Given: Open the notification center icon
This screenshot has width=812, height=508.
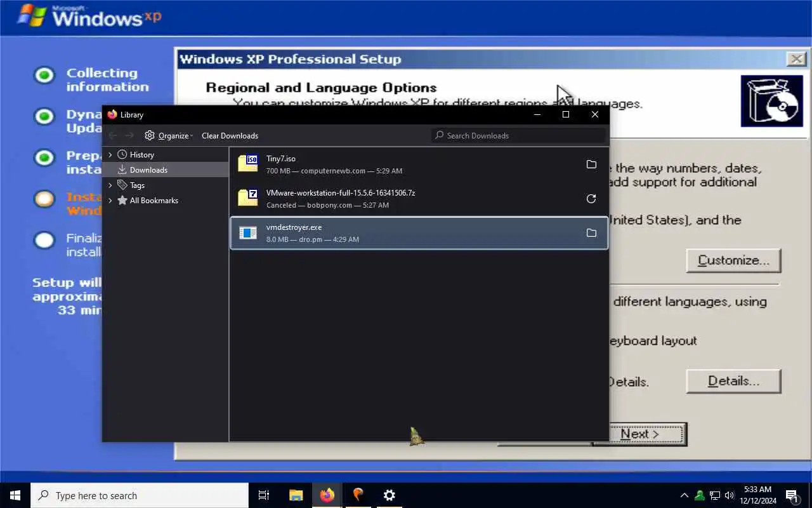Looking at the screenshot, I should (792, 495).
